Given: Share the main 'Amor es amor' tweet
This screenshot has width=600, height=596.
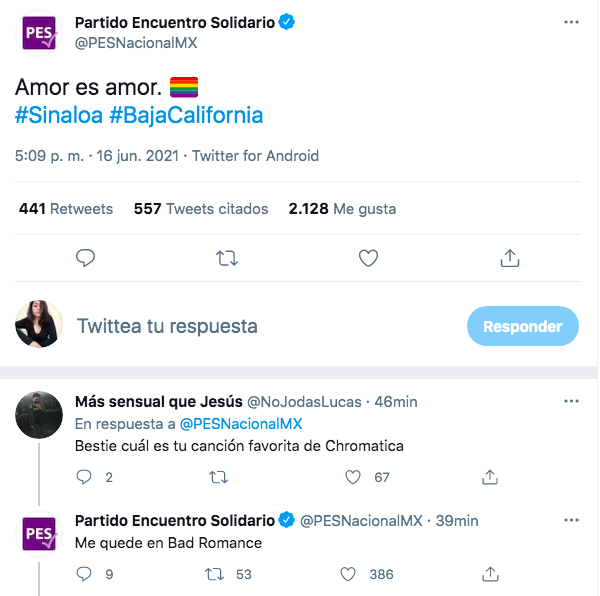Looking at the screenshot, I should point(509,258).
